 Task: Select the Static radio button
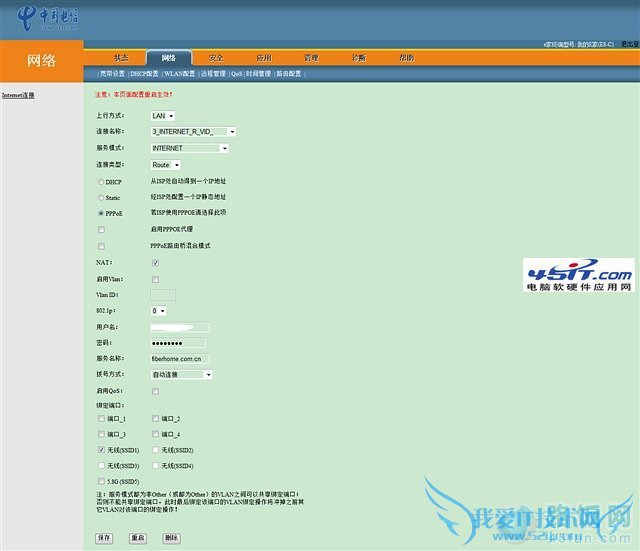click(101, 198)
